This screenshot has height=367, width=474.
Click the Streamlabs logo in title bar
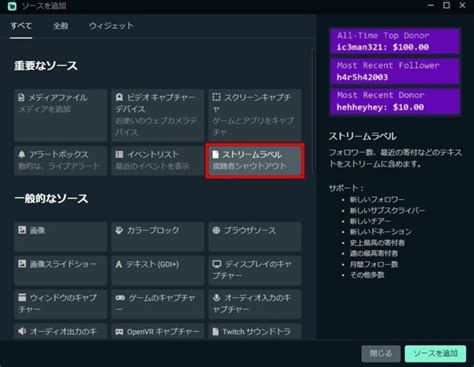[12, 6]
